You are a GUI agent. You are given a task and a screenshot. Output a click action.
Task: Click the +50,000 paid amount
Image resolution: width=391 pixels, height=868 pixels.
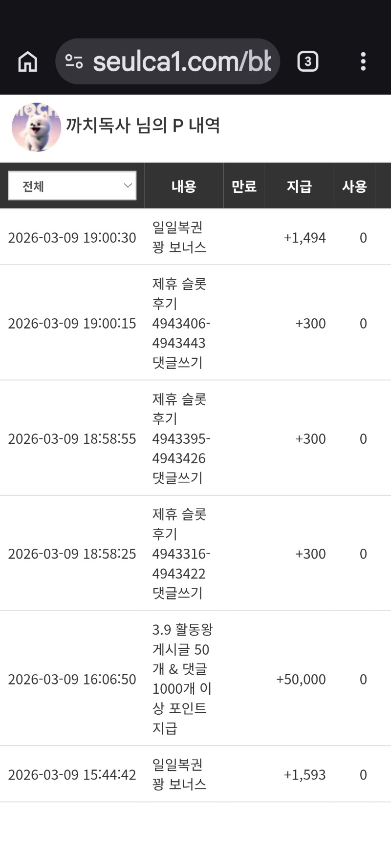click(x=301, y=679)
